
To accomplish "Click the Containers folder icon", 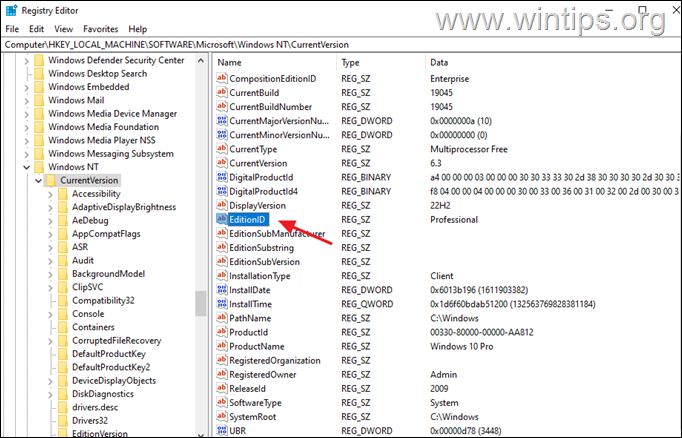I will tap(63, 327).
